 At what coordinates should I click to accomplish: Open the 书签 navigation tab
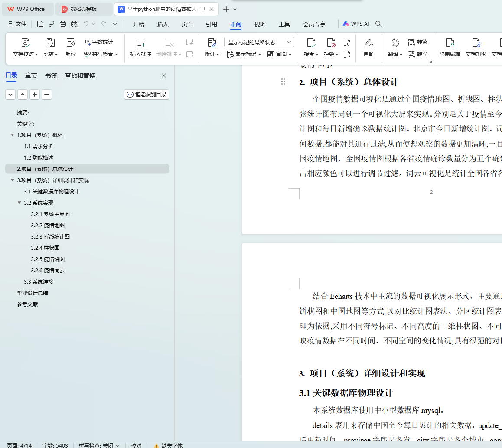[x=51, y=75]
